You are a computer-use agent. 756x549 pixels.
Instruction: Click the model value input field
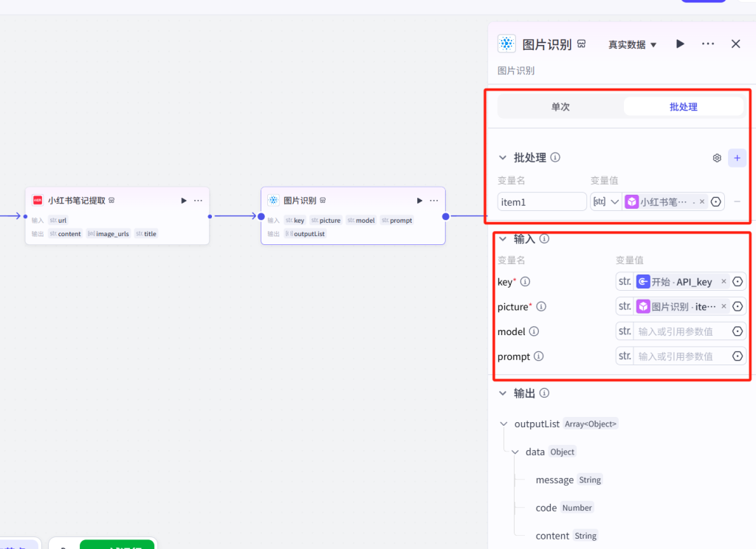pos(682,331)
